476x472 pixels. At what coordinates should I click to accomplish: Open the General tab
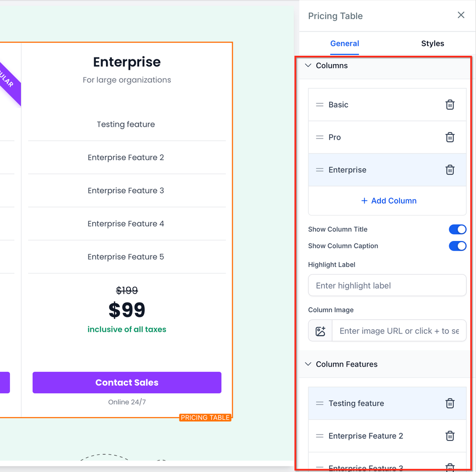point(345,43)
